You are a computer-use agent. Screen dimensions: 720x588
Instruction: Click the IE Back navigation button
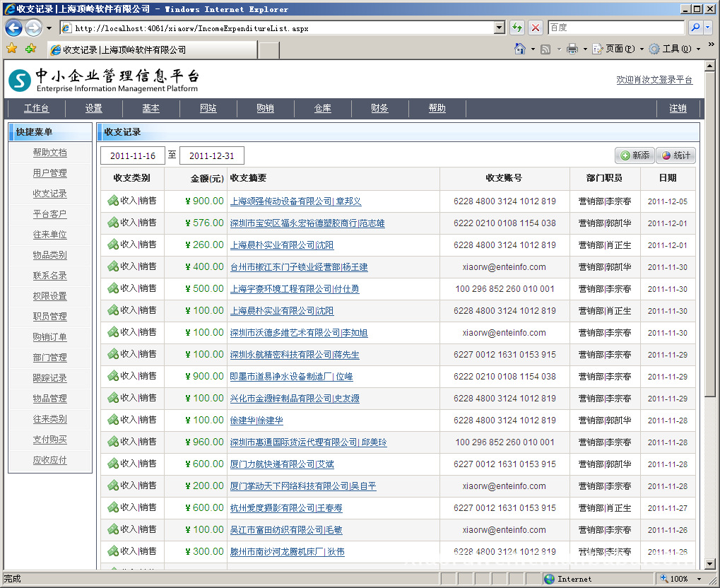[13, 28]
